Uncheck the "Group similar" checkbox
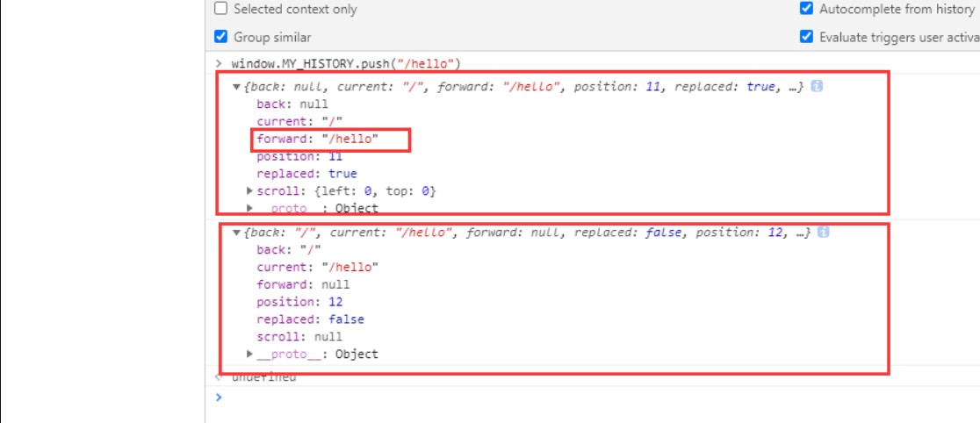Viewport: 980px width, 423px height. click(221, 37)
